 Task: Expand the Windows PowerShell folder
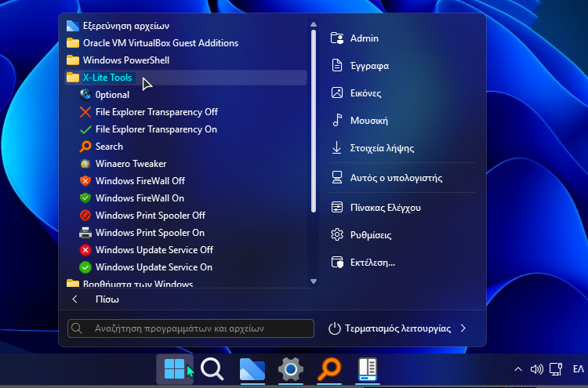186,60
